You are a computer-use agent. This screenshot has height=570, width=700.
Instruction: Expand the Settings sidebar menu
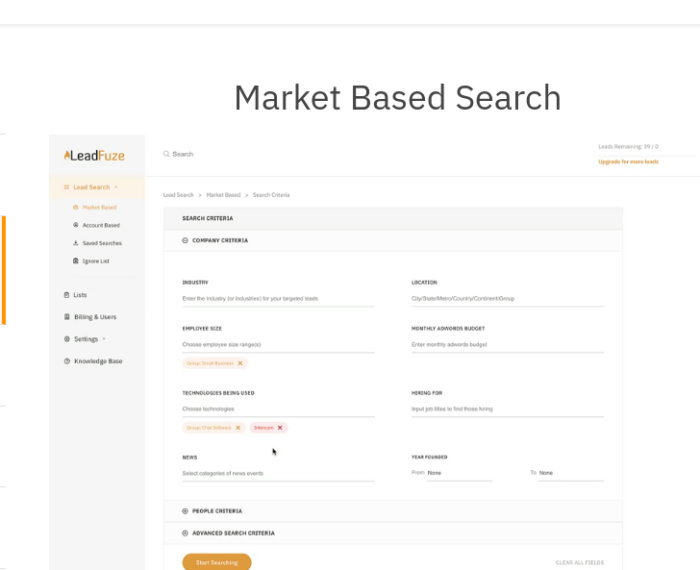click(x=86, y=339)
